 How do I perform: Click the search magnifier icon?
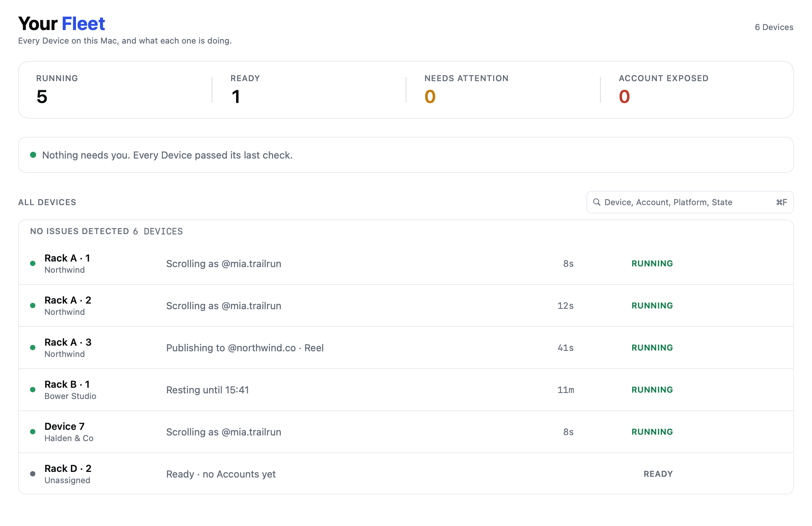point(597,202)
